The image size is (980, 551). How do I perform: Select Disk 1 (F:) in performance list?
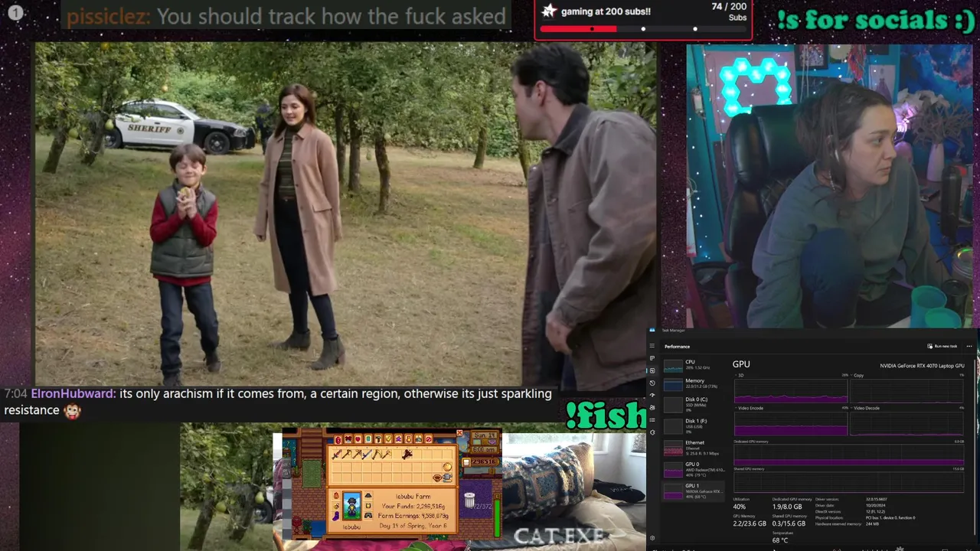[x=693, y=426]
